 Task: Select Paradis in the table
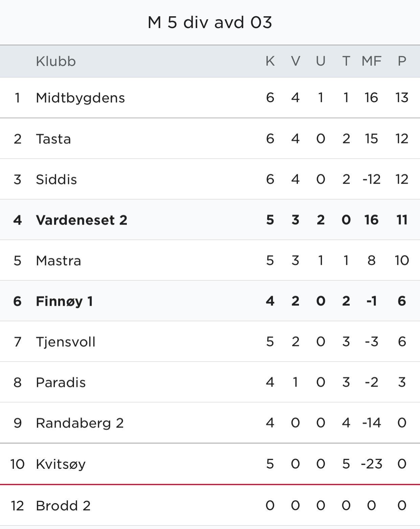tap(61, 382)
